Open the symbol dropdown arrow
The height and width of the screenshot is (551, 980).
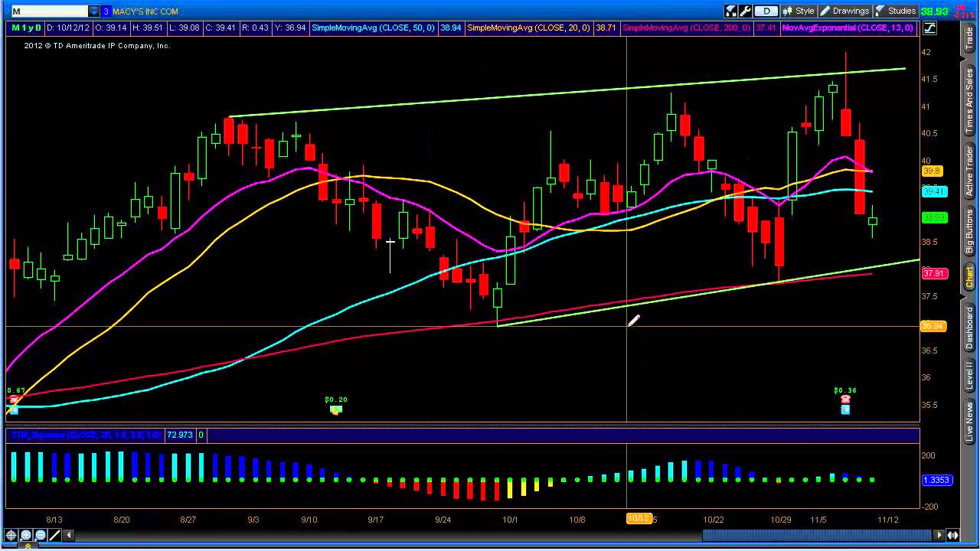(95, 11)
